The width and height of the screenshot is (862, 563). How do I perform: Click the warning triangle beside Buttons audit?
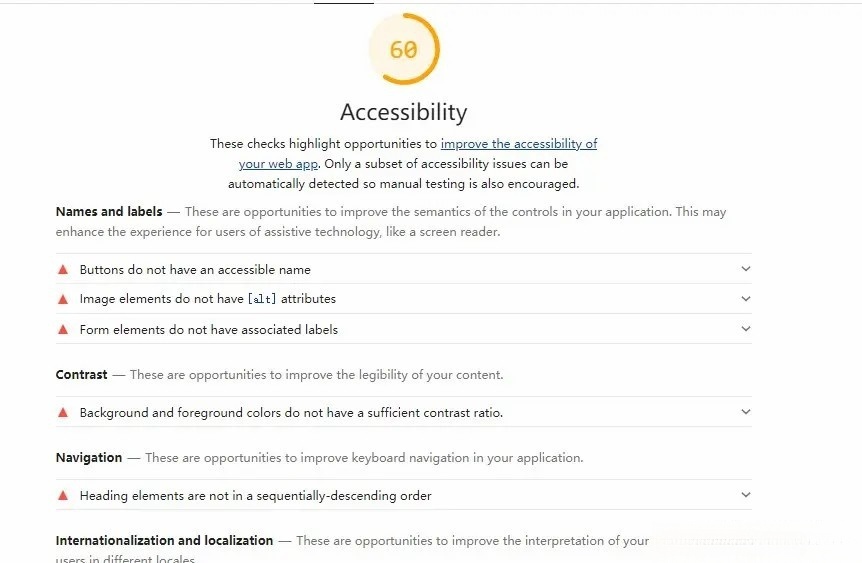62,269
